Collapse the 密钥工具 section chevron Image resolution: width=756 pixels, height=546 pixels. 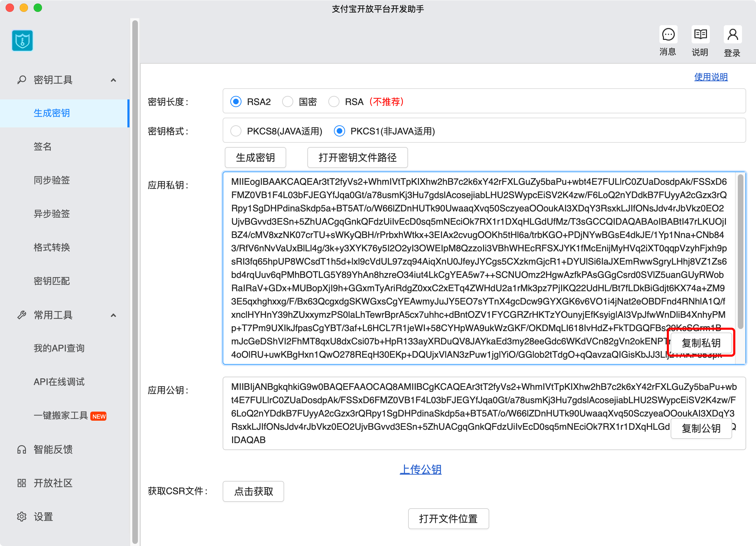coord(113,80)
